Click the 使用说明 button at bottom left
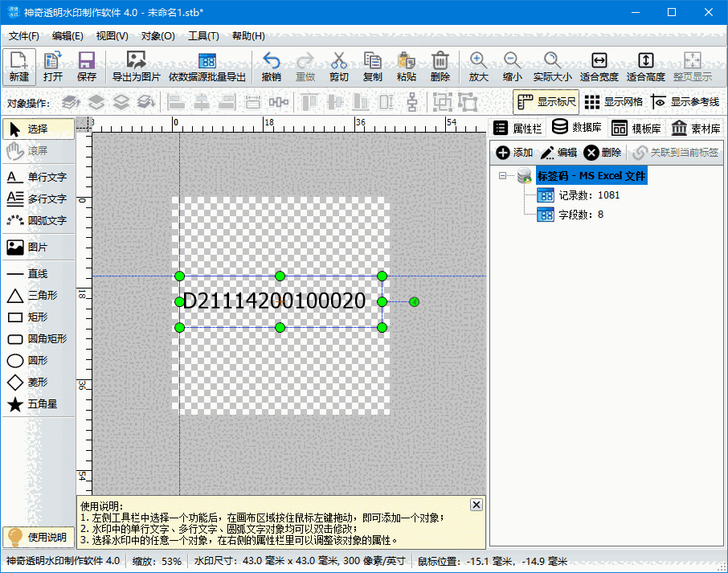 [38, 537]
